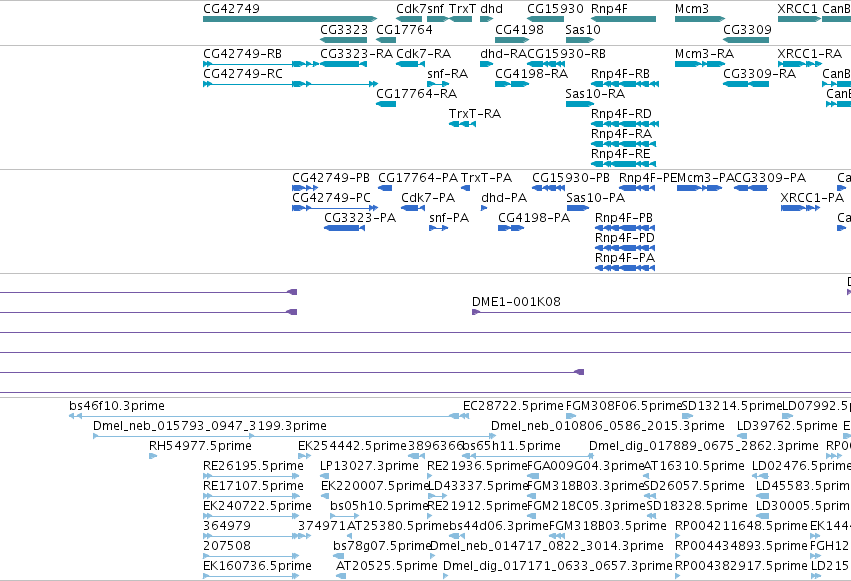851x581 pixels.
Task: Select transcript CG42749-RC
Action: 243,74
